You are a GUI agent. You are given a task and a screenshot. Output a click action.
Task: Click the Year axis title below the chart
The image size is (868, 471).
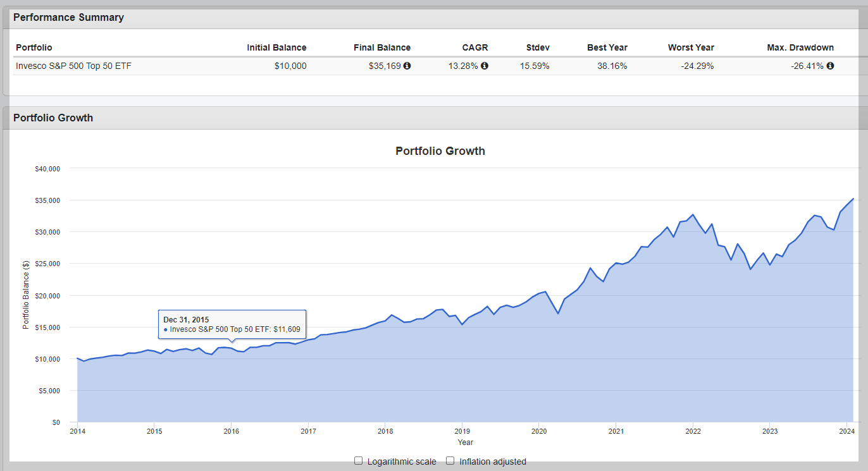[466, 443]
